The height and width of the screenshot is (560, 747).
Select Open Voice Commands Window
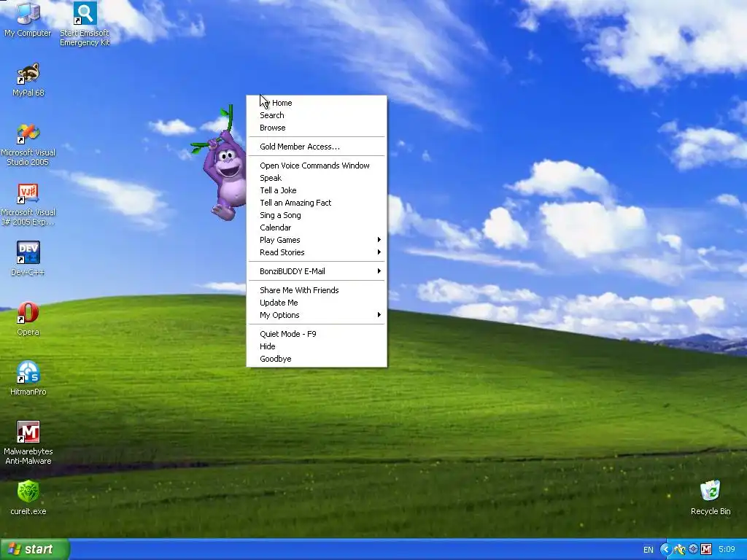coord(317,166)
